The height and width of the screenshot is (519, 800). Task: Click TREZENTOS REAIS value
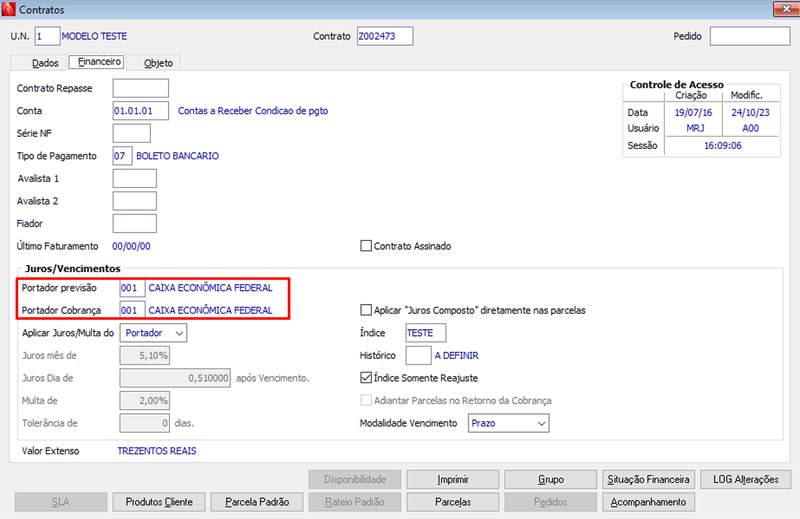[x=157, y=451]
